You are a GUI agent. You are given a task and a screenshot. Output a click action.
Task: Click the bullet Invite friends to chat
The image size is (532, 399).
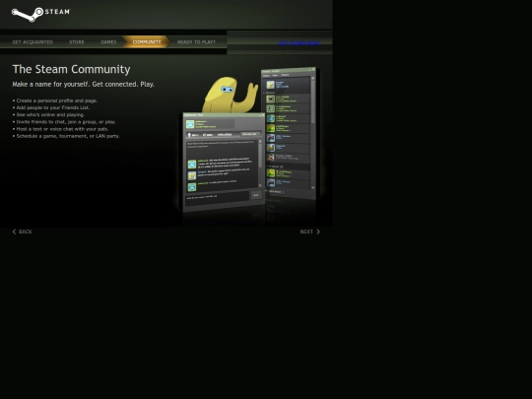click(64, 122)
